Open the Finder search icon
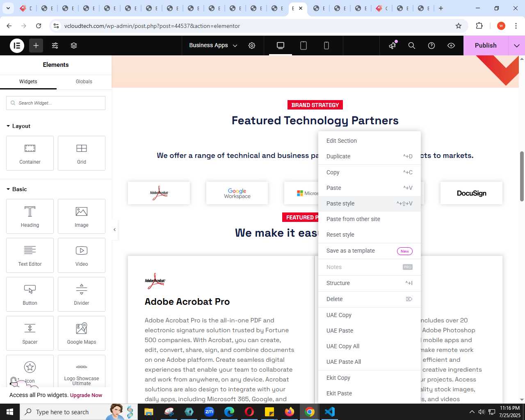525x420 pixels. click(x=412, y=46)
